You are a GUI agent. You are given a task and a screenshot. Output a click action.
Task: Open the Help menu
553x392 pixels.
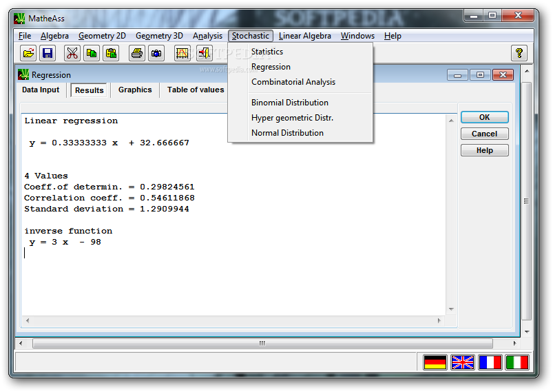[393, 36]
